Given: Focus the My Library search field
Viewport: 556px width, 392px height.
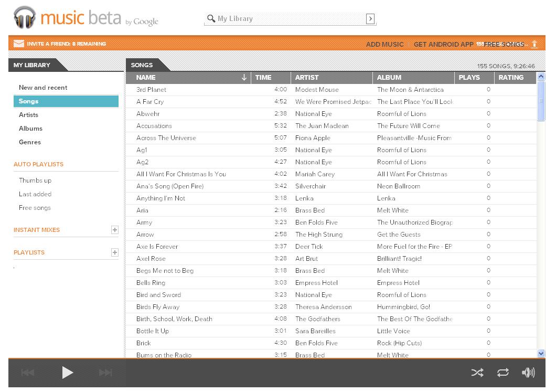Looking at the screenshot, I should point(290,19).
